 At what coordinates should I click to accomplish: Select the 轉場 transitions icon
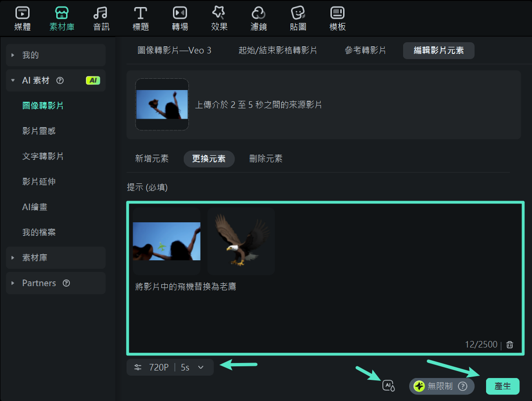pyautogui.click(x=180, y=18)
